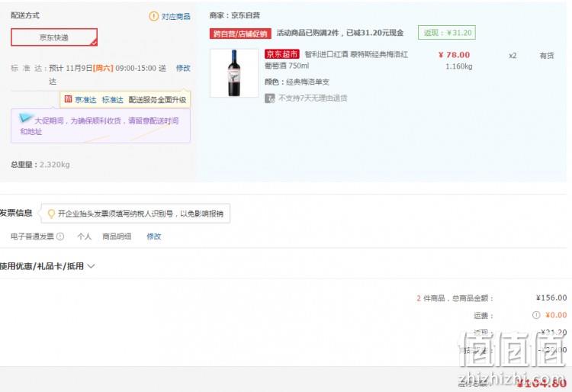Viewport: 572px width, 392px height.
Task: Click the 京准达 link
Action: click(85, 100)
